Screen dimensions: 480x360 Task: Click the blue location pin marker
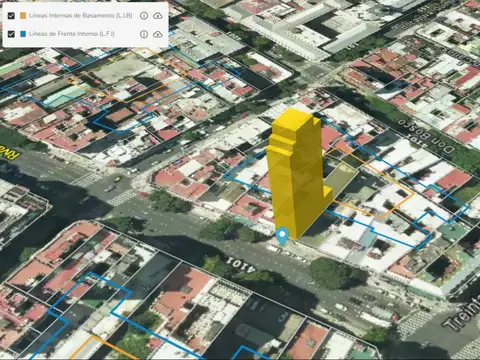click(x=282, y=236)
